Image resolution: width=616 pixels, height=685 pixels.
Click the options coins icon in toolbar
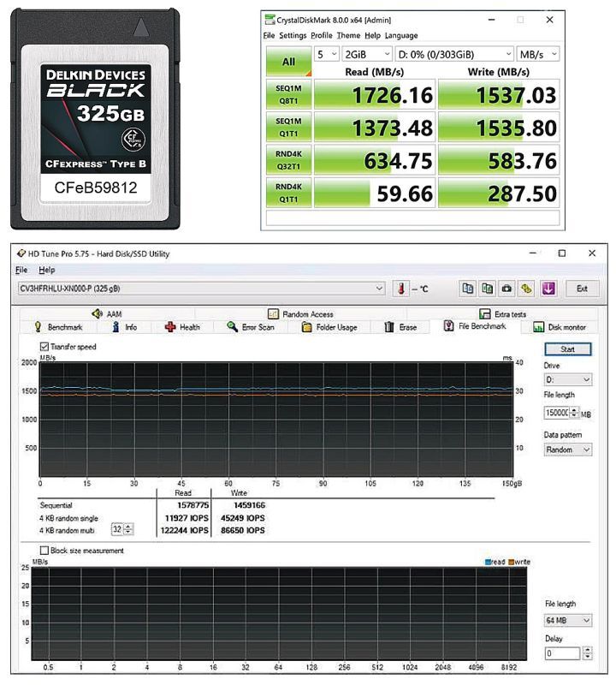click(x=526, y=289)
